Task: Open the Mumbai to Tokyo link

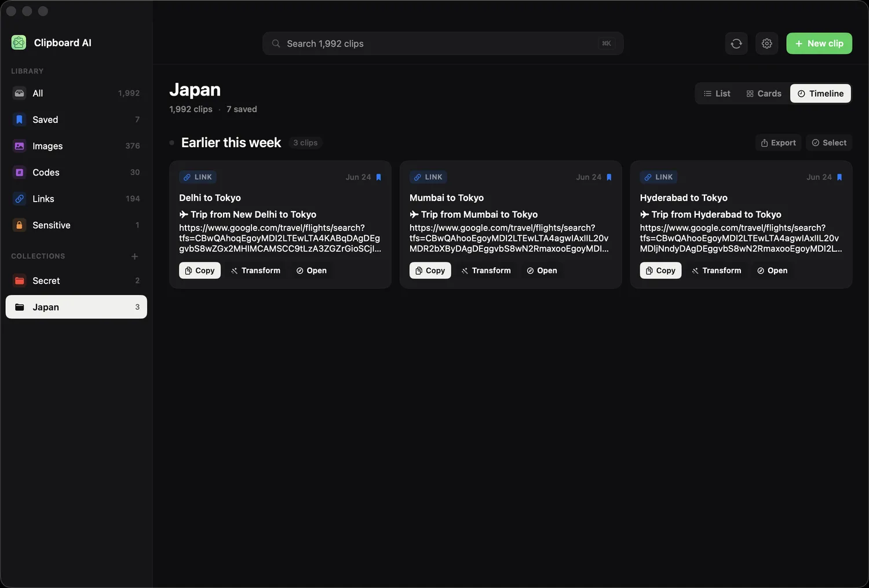Action: click(x=542, y=271)
